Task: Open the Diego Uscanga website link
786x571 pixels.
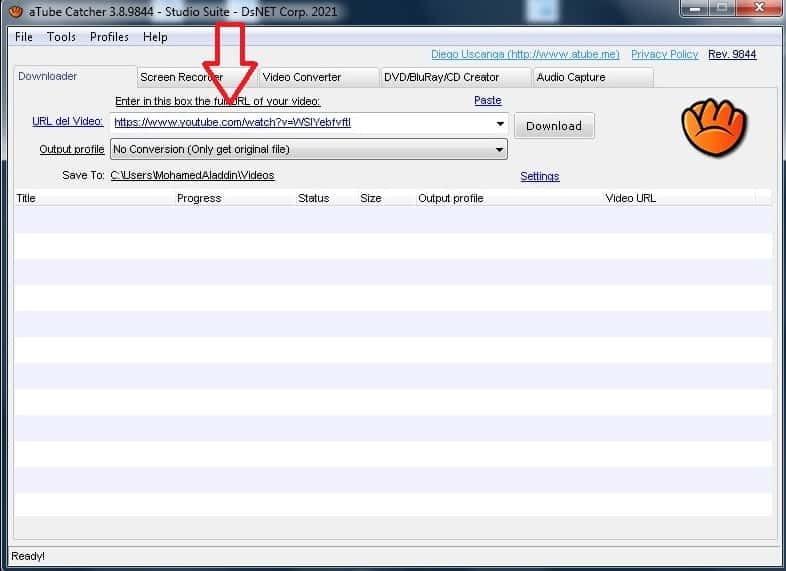Action: click(525, 54)
